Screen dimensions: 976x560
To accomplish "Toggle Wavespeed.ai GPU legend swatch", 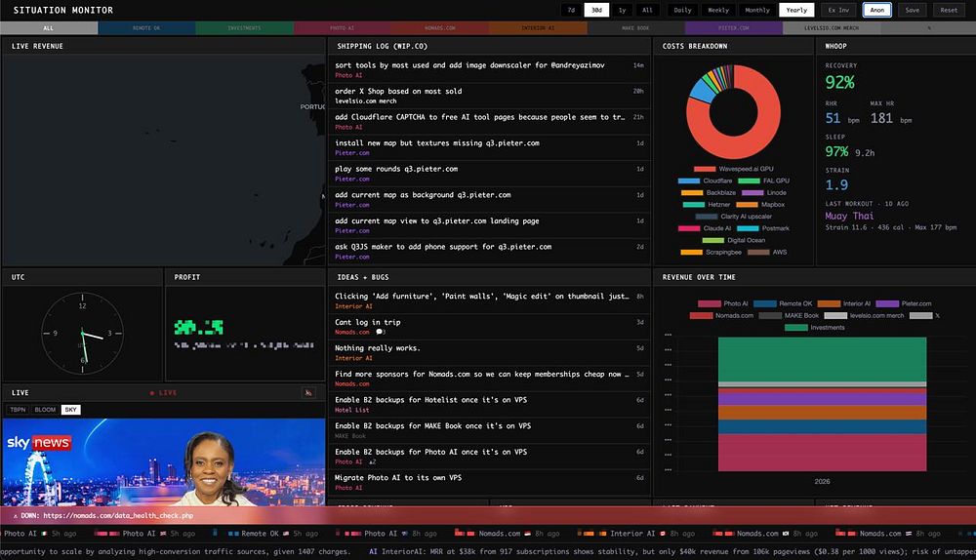I will 705,169.
